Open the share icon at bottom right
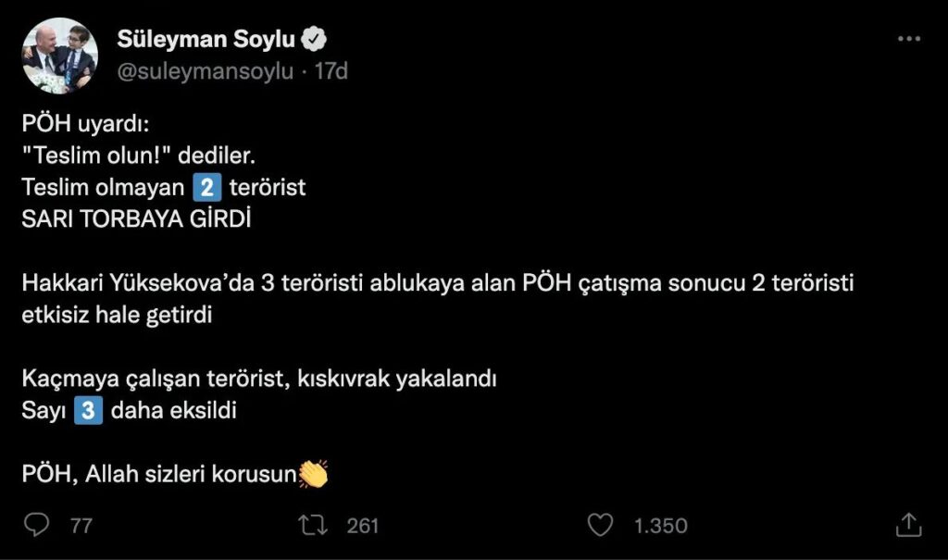948x560 pixels. click(908, 525)
